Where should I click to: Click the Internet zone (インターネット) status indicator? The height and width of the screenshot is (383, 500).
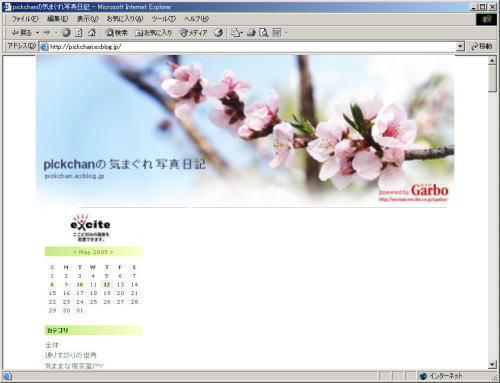[441, 376]
